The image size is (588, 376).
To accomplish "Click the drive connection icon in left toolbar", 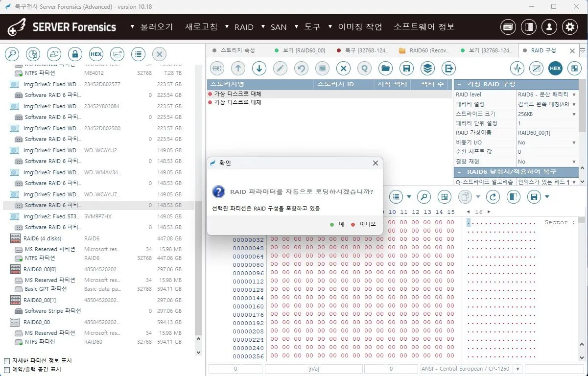I will coord(118,54).
